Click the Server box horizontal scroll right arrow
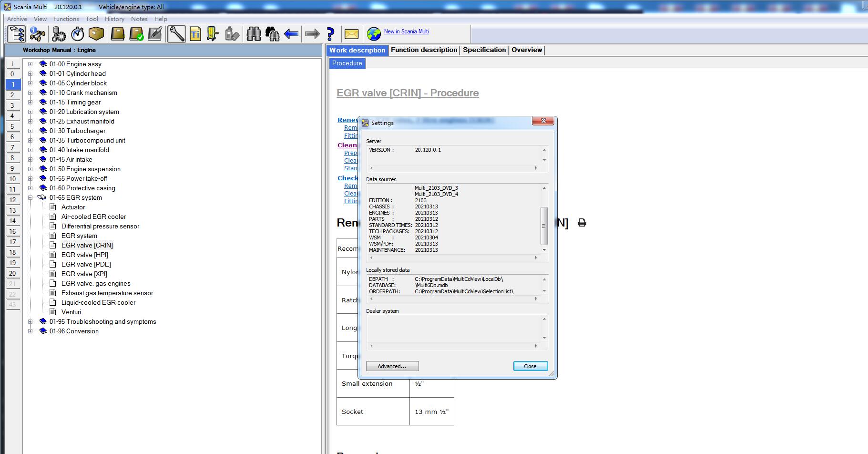Screen dimensions: 868x454 click(x=536, y=168)
